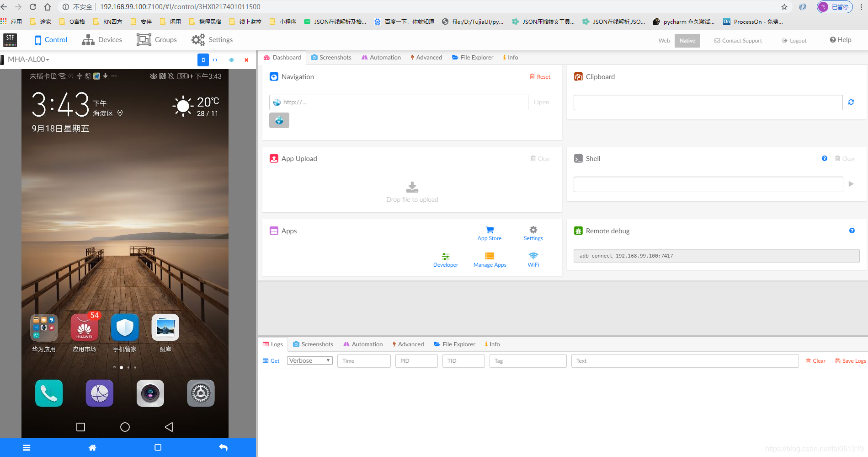Switch screen rendering from Native to Web
868x457 pixels.
[x=664, y=40]
